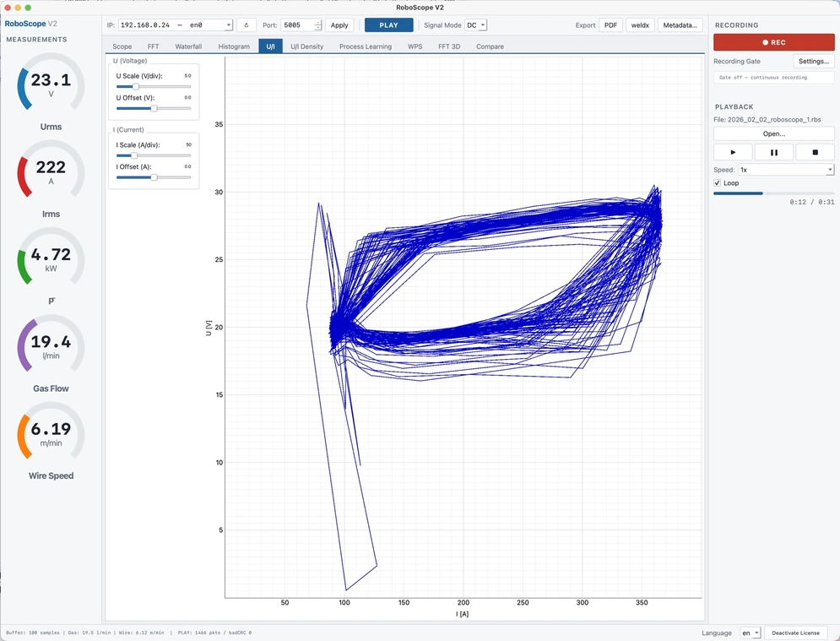Screen dimensions: 840x641
Task: Start recording with the red REC button
Action: (x=773, y=42)
